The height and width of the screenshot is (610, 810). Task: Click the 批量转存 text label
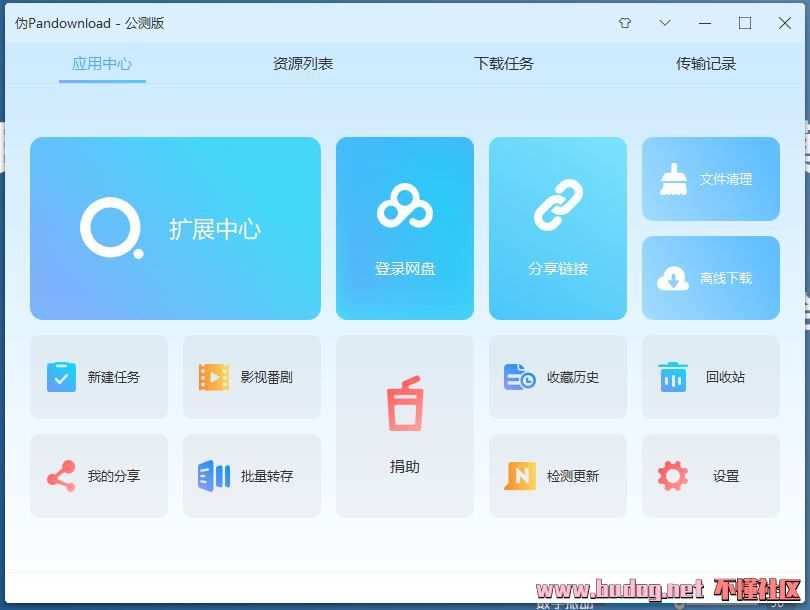pos(267,476)
